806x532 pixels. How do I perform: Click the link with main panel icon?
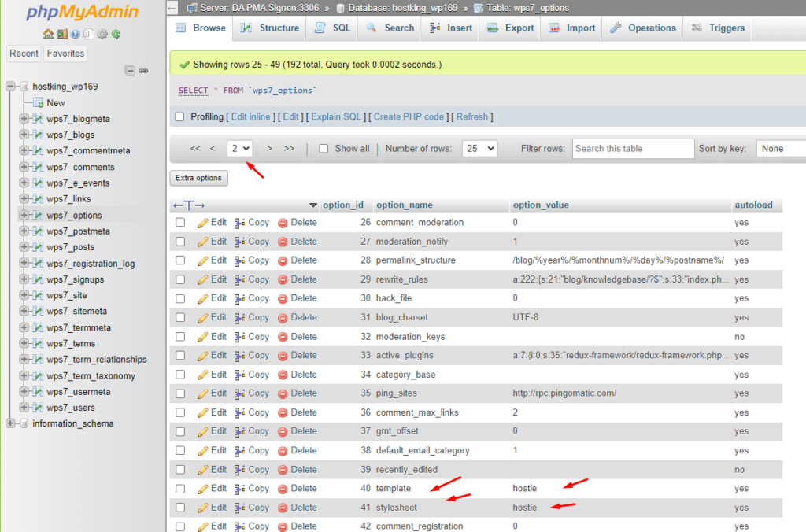(143, 70)
